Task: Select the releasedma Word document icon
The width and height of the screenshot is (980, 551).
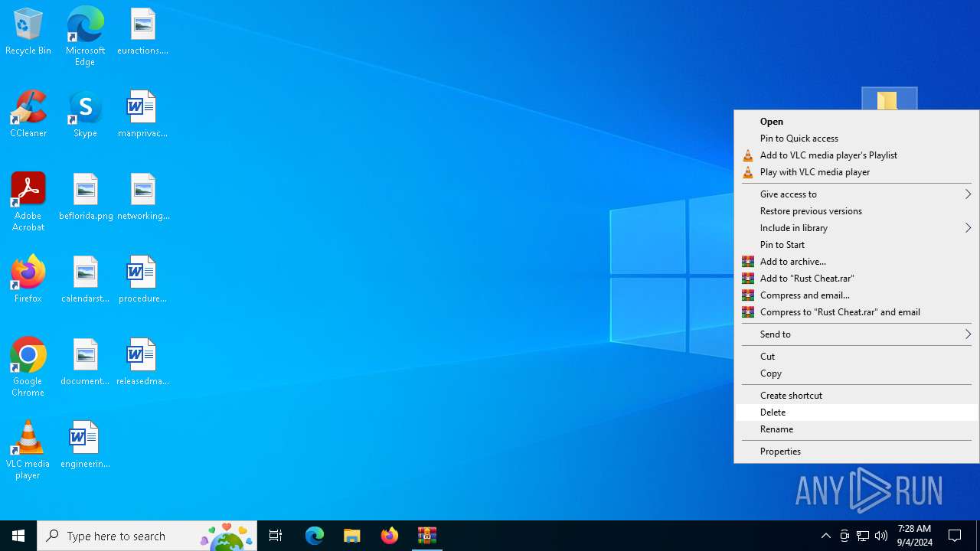Action: (x=142, y=363)
